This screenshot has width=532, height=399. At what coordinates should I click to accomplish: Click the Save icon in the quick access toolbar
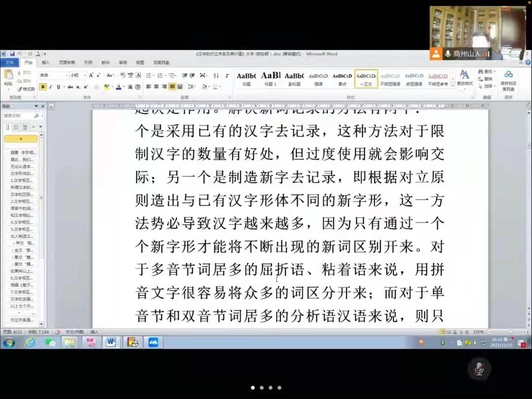click(x=12, y=54)
